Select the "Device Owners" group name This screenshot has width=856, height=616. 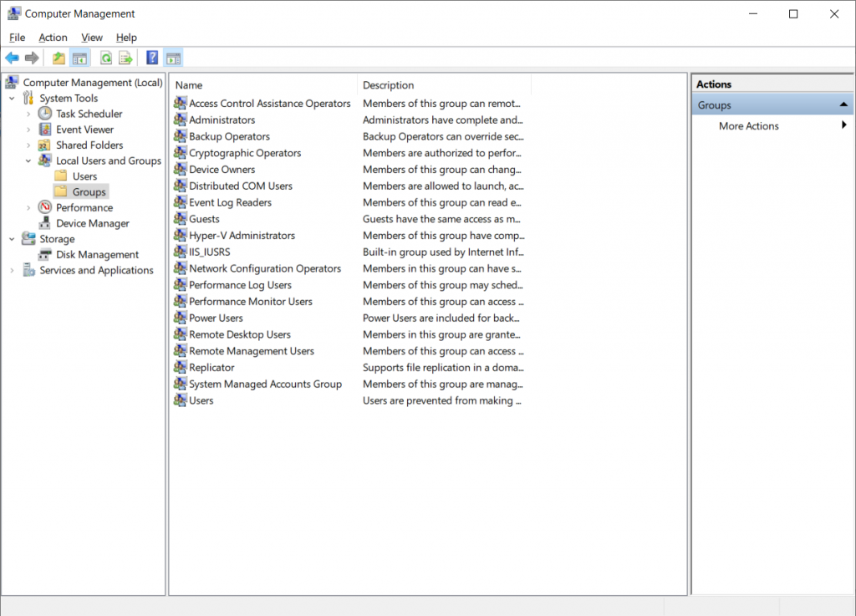pos(222,169)
